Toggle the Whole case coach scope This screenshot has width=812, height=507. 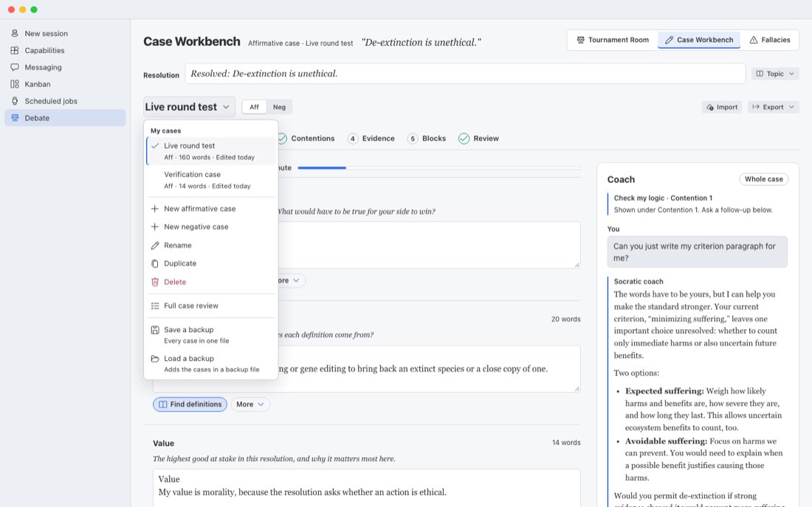click(x=764, y=179)
